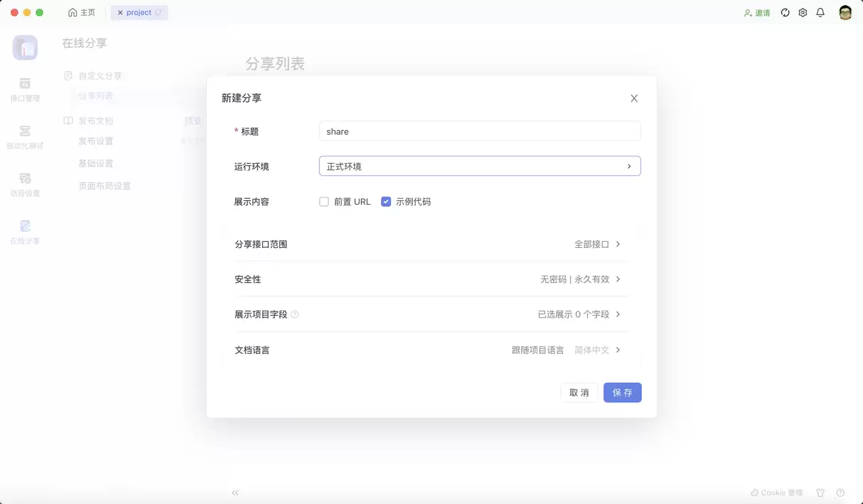
Task: Open the settings gear icon
Action: pyautogui.click(x=803, y=13)
